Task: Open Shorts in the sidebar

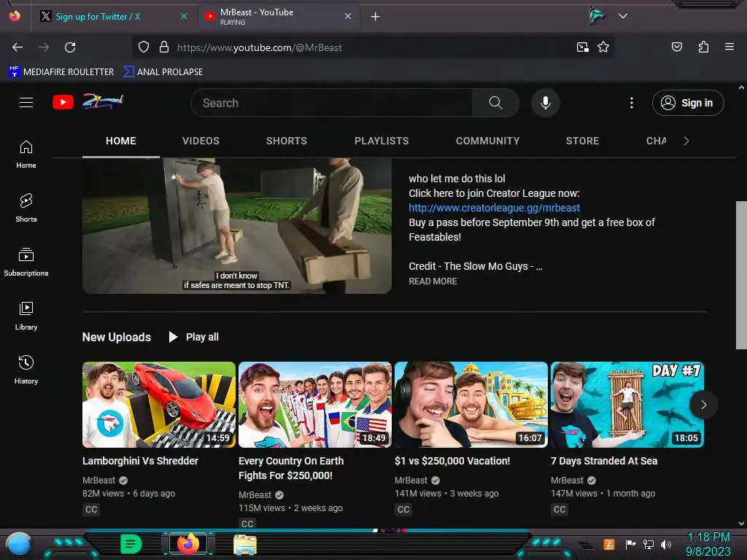Action: point(26,208)
